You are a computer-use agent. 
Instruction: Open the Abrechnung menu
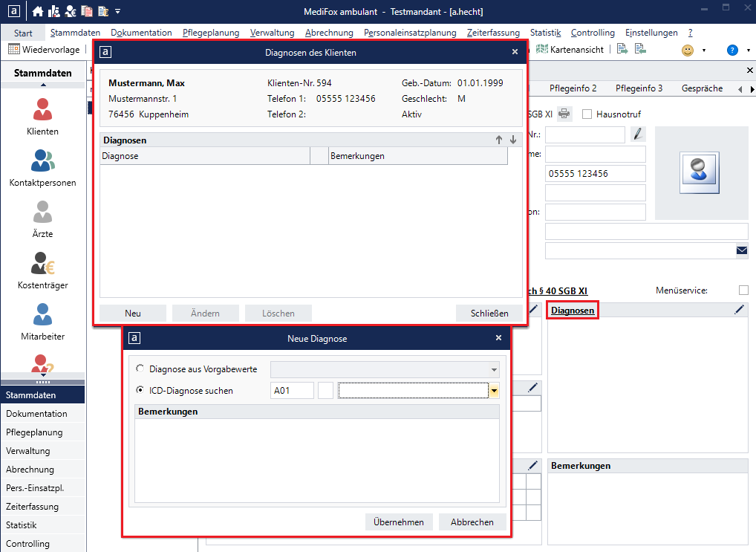[x=329, y=33]
